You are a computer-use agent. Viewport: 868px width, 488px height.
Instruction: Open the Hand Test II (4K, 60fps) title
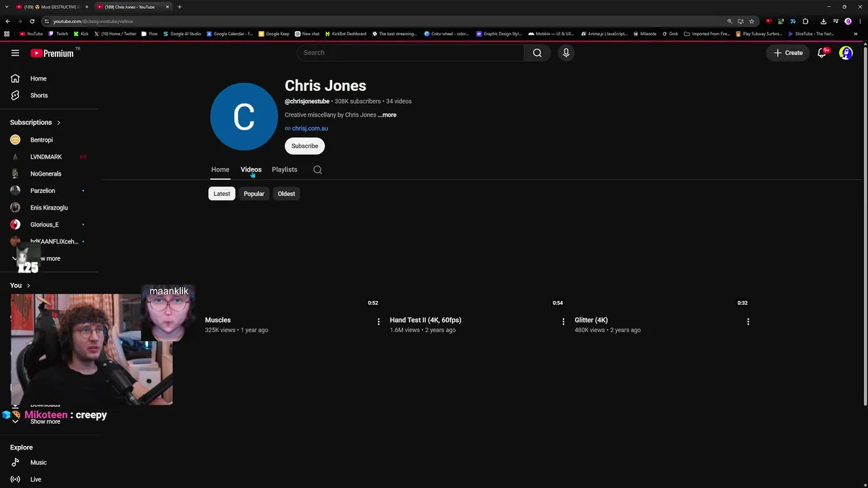(x=425, y=320)
